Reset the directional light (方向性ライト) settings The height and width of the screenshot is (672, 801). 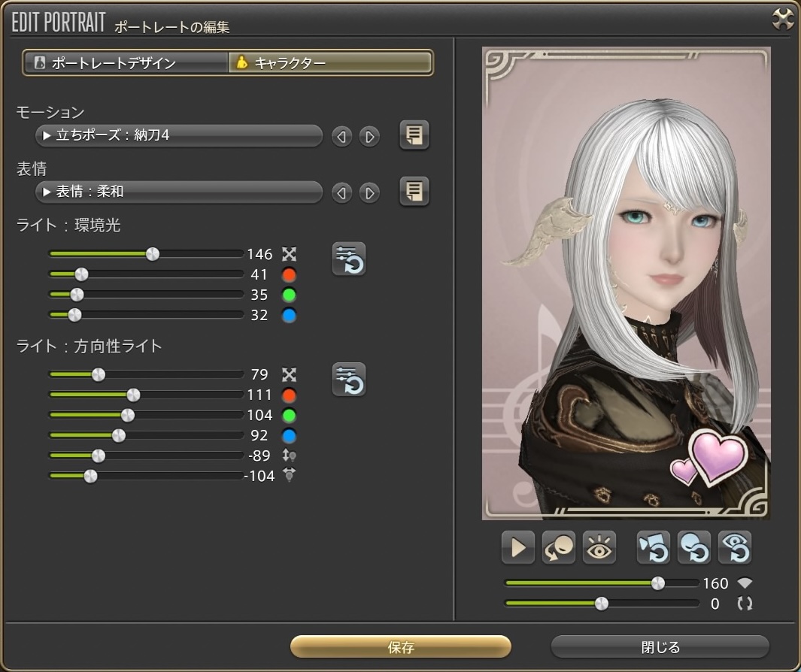point(349,380)
